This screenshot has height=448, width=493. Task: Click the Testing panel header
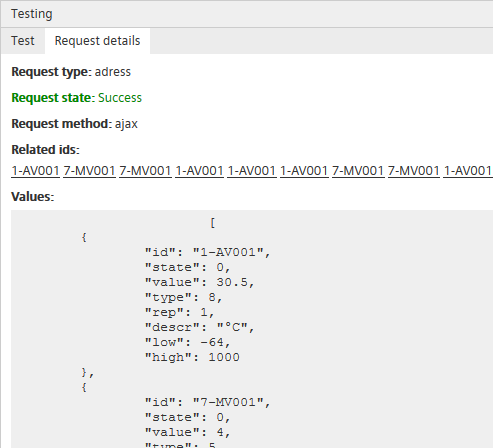click(247, 14)
